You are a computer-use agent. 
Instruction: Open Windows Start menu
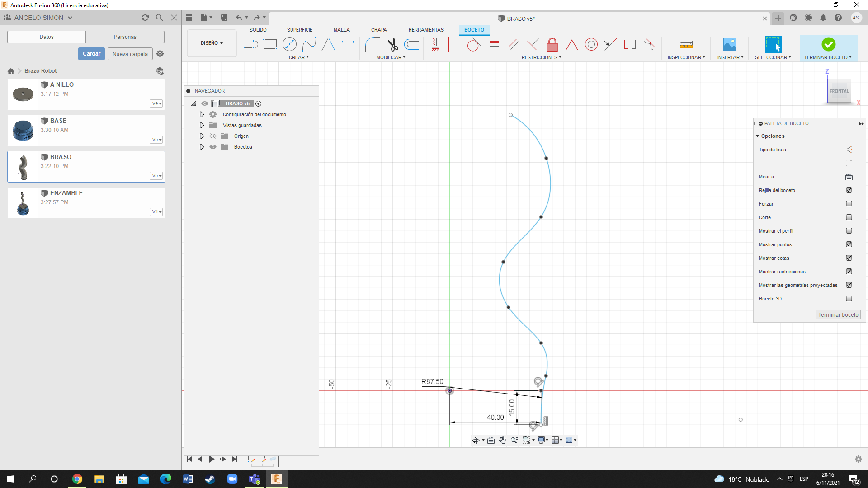(x=11, y=479)
